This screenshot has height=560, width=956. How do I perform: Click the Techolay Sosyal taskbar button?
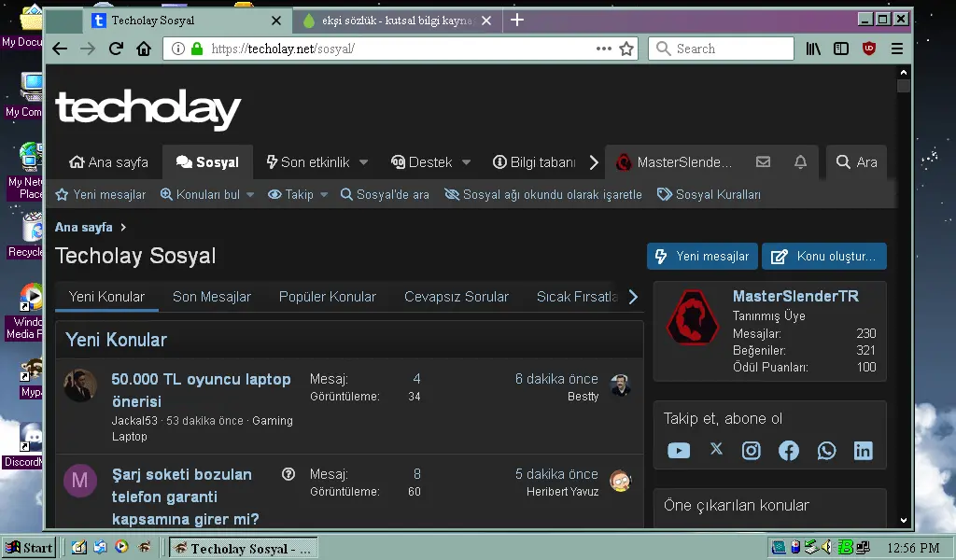[x=244, y=548]
